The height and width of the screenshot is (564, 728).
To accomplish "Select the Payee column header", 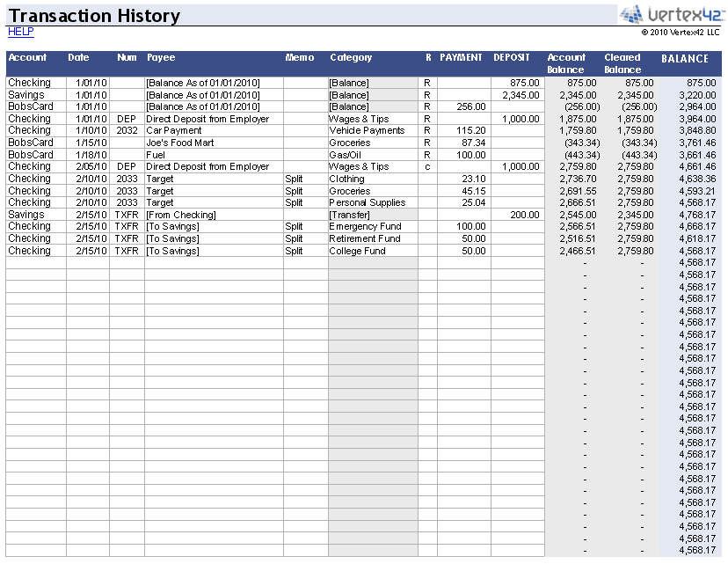I will coord(161,57).
